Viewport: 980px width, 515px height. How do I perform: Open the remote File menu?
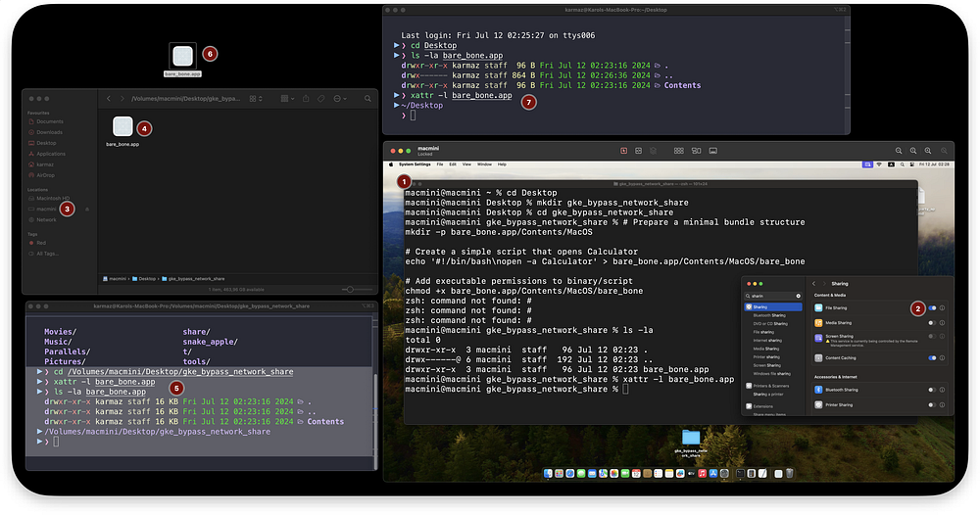click(439, 164)
